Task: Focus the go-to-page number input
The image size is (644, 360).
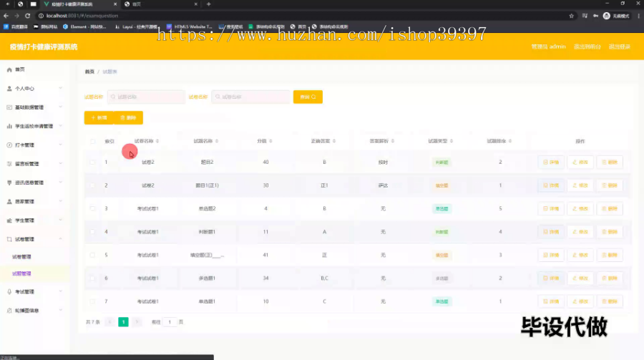Action: tap(170, 322)
